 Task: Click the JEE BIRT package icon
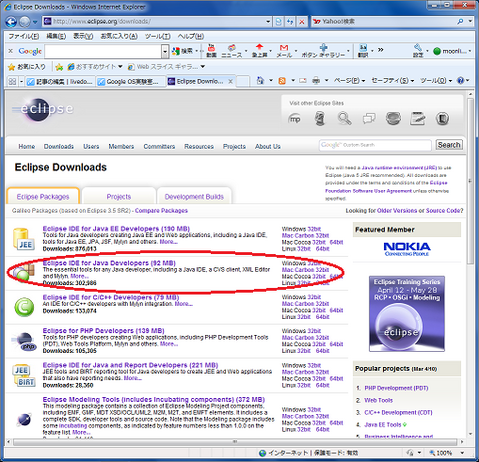click(24, 375)
